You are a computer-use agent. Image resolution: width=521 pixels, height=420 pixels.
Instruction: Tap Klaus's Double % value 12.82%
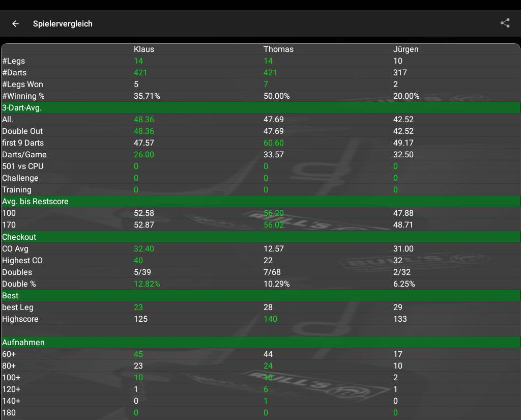pos(147,284)
